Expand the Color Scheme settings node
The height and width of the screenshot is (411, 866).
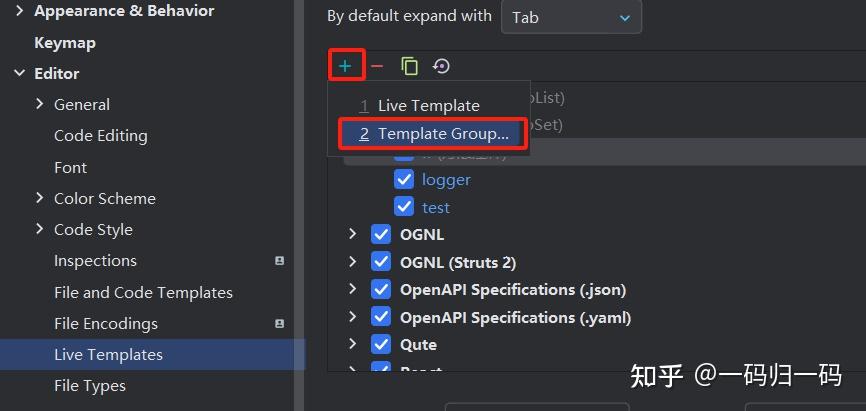click(39, 198)
